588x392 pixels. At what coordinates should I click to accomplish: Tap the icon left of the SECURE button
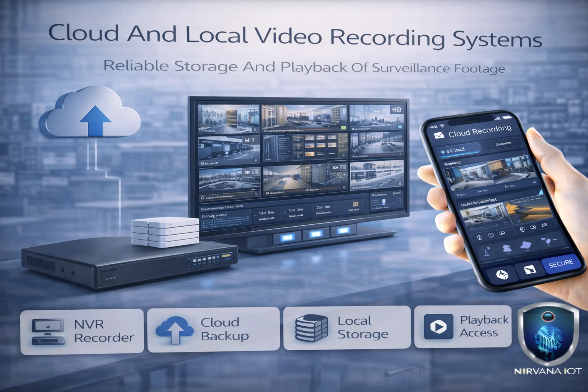[x=529, y=269]
